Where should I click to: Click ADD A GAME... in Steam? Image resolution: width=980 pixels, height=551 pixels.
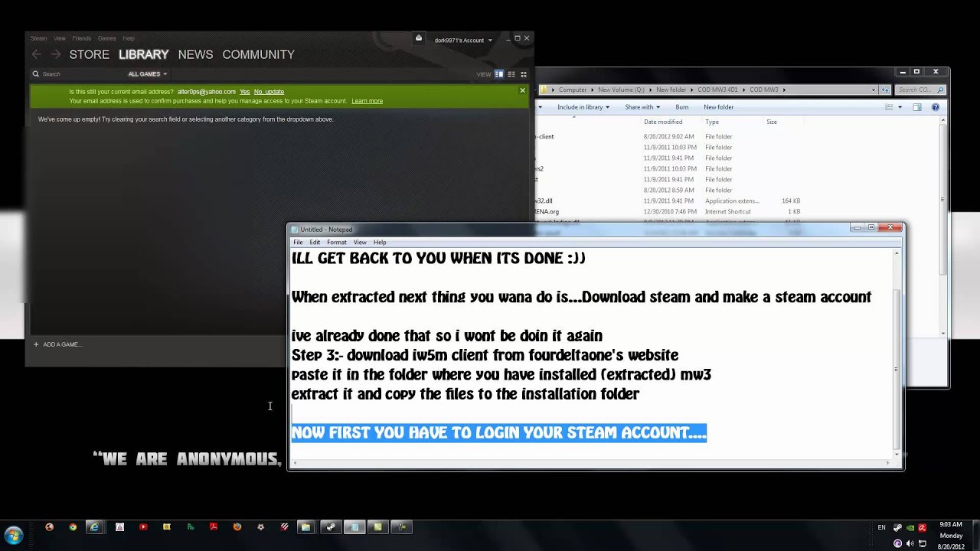(x=62, y=344)
